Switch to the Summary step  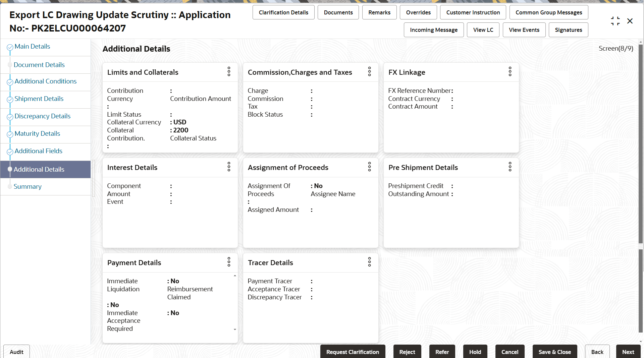tap(28, 186)
